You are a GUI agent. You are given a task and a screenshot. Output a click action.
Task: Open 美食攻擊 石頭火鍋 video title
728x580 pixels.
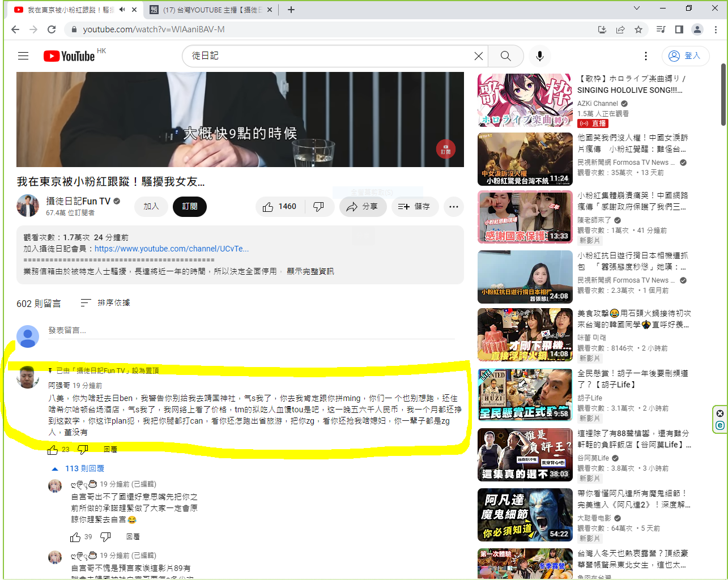click(x=634, y=319)
